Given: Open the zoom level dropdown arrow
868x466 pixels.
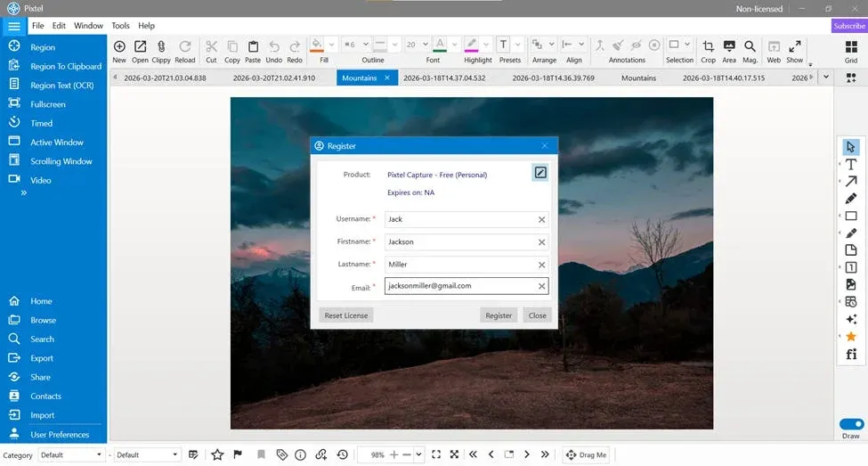Looking at the screenshot, I should point(418,455).
